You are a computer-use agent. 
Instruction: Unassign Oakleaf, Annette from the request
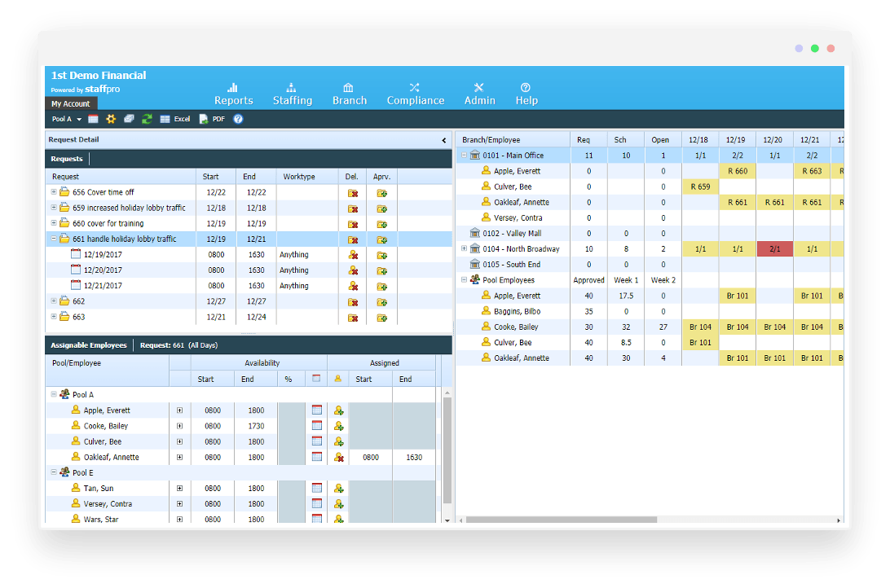[339, 457]
